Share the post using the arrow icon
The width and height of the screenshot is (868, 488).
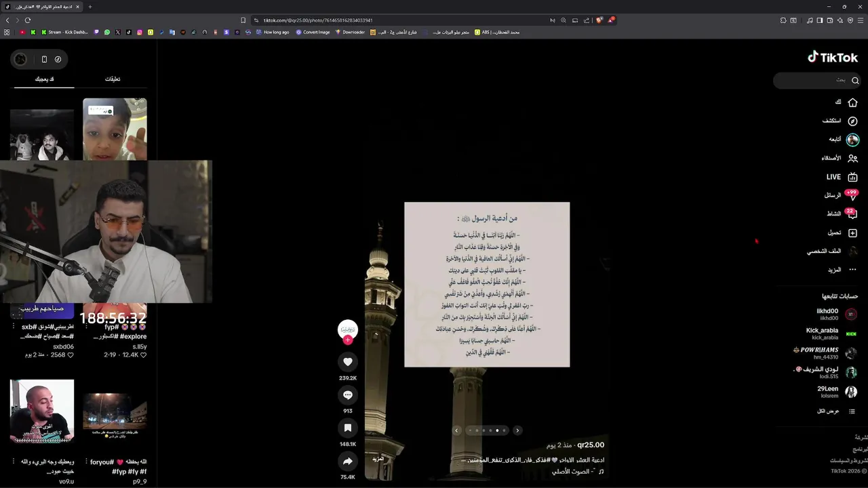click(x=348, y=461)
